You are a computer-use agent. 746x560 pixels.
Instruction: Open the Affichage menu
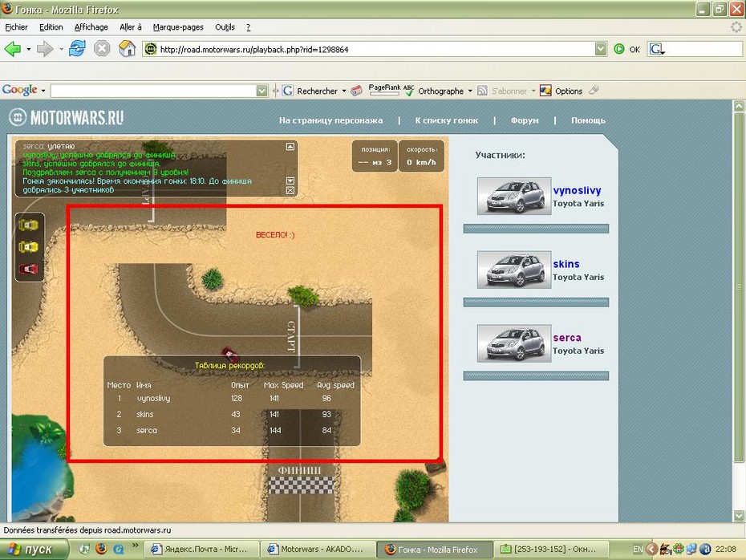point(91,27)
